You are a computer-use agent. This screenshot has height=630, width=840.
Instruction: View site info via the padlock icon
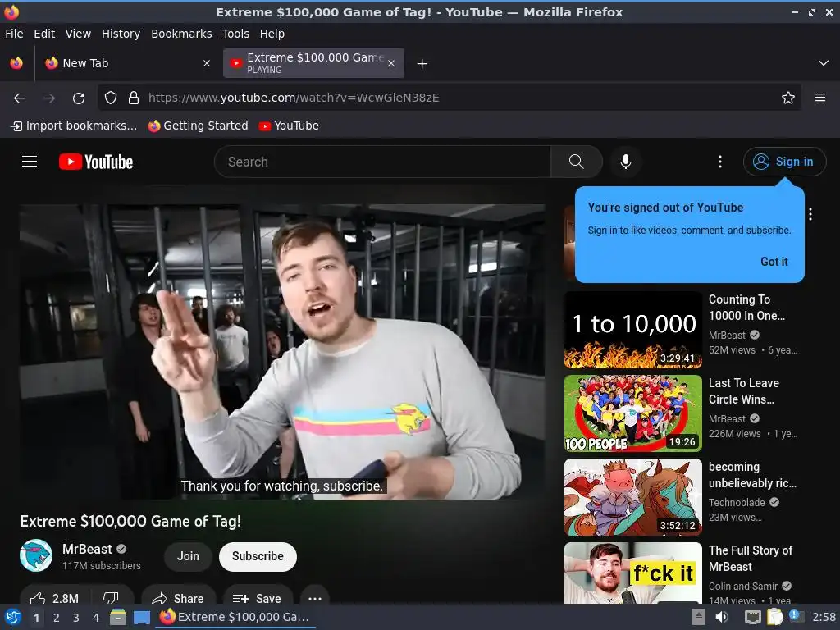134,98
